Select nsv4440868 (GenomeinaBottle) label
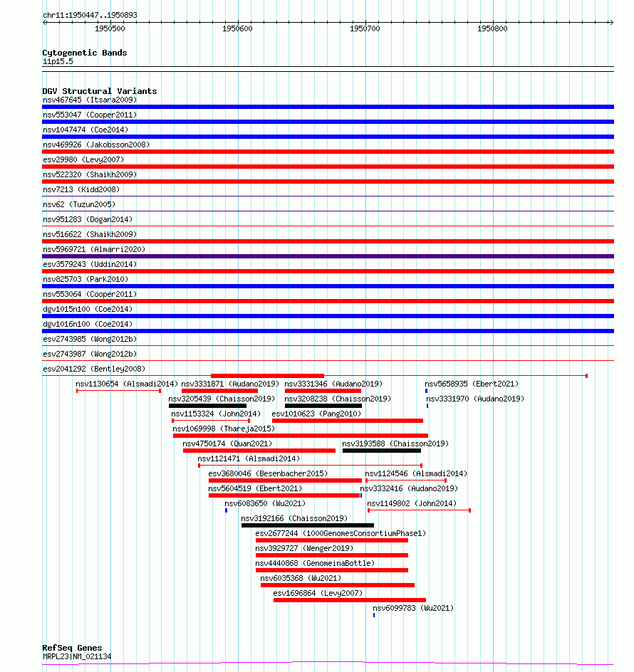 tap(314, 564)
